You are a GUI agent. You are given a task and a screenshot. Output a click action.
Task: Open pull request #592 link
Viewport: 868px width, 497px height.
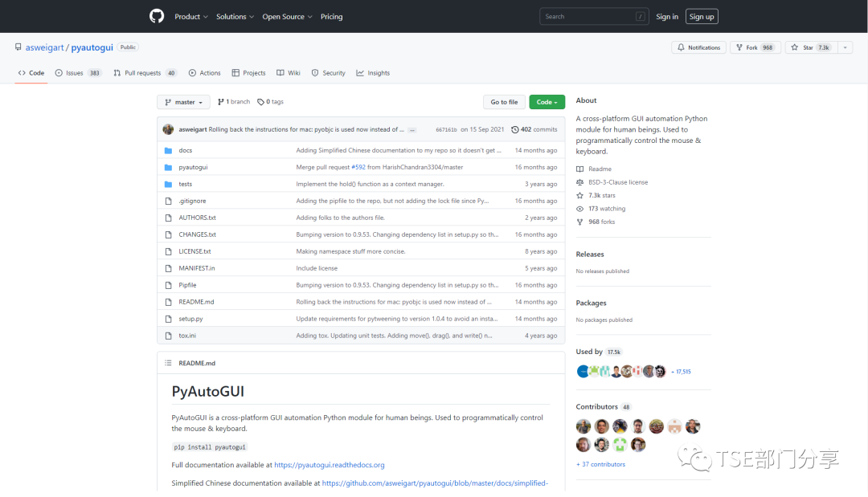pos(358,168)
